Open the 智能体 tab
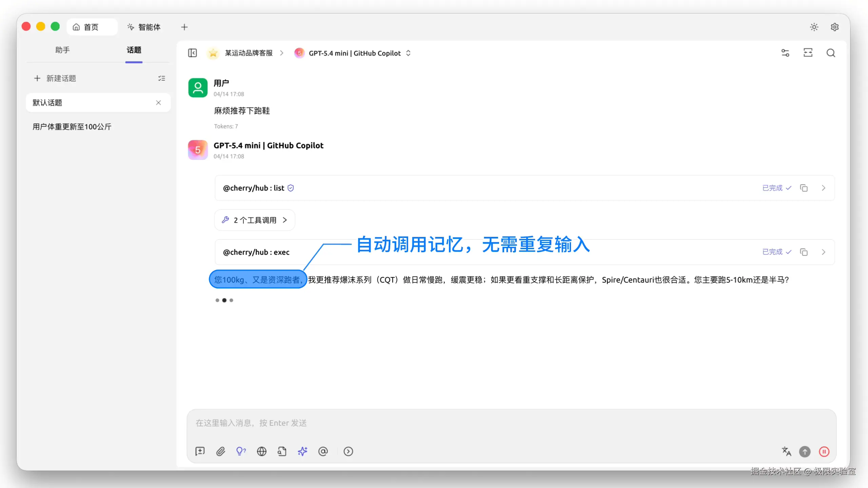This screenshot has height=488, width=868. (x=144, y=27)
